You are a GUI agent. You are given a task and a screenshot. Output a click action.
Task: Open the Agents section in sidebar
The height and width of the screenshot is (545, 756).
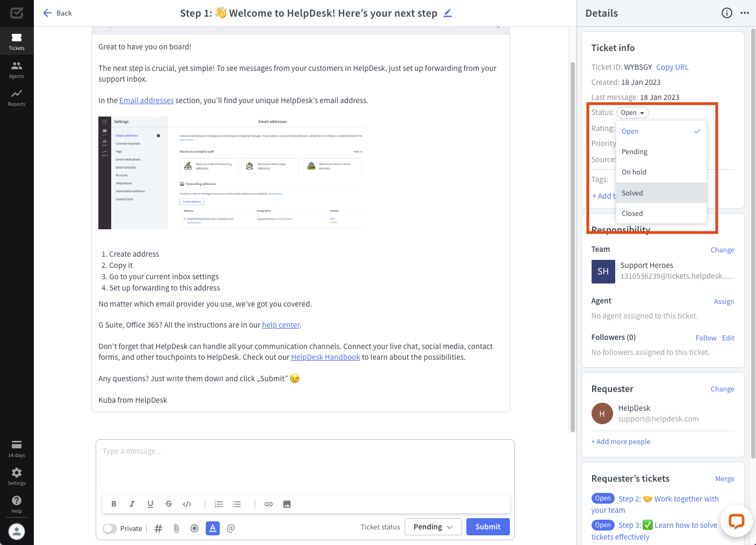17,70
